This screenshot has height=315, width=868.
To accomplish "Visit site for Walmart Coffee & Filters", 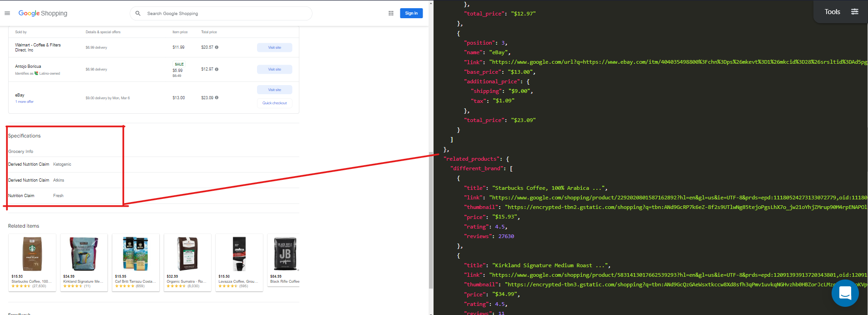I will tap(274, 47).
